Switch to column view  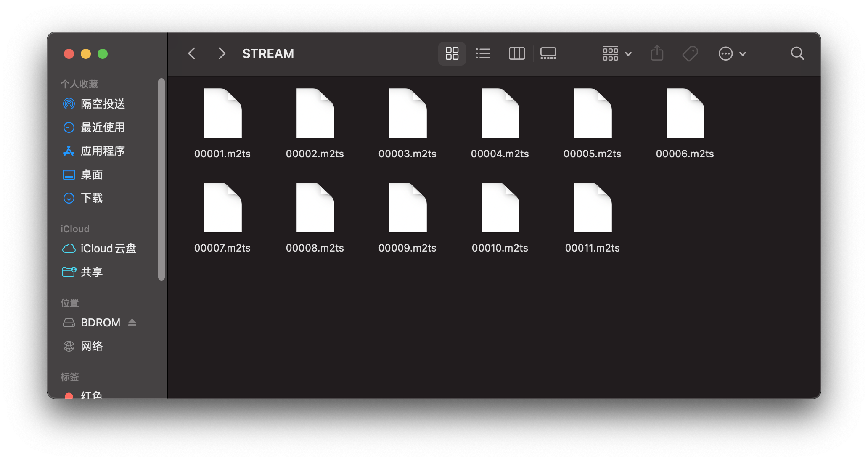[x=516, y=53]
